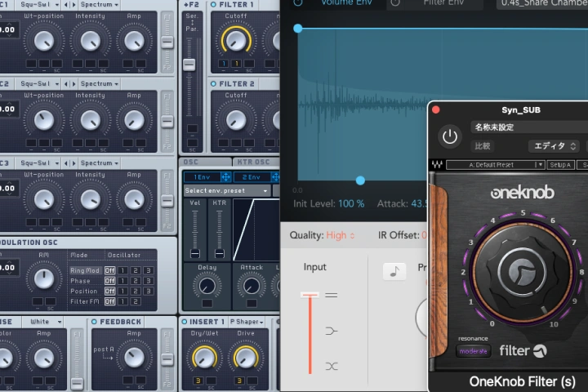Click the yellow modulation slot 1 under Filter 1 Cutoff
This screenshot has height=392, width=588.
[237, 64]
